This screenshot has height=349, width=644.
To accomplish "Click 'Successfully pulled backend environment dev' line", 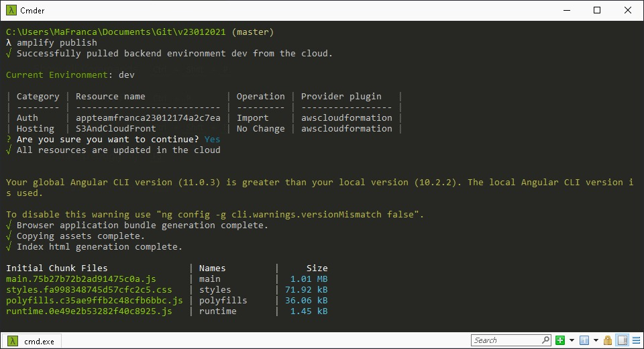I will [174, 54].
